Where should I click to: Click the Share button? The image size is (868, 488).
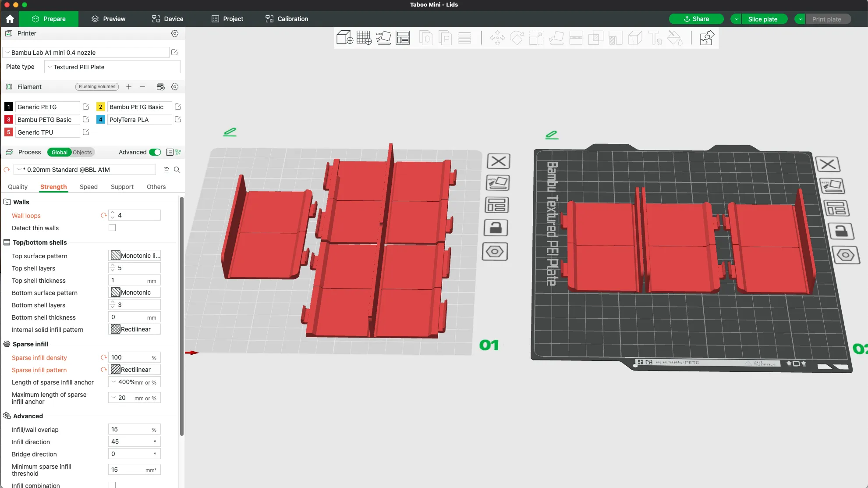click(696, 19)
